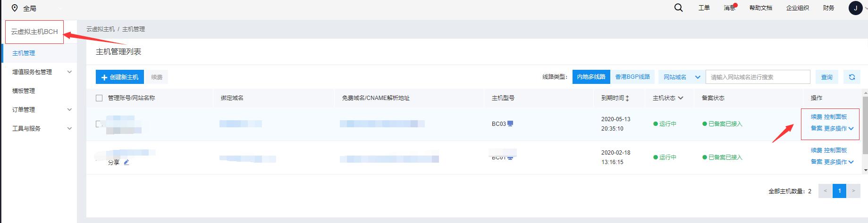Click the vertical scrollbar of host table
The height and width of the screenshot is (223, 868).
pyautogui.click(x=865, y=132)
